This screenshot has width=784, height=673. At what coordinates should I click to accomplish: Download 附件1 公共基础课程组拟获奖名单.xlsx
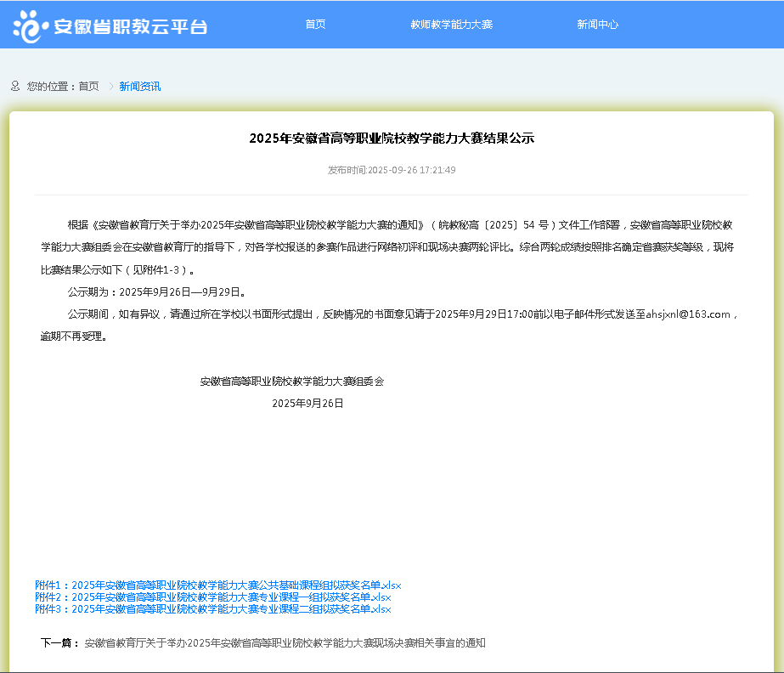217,585
